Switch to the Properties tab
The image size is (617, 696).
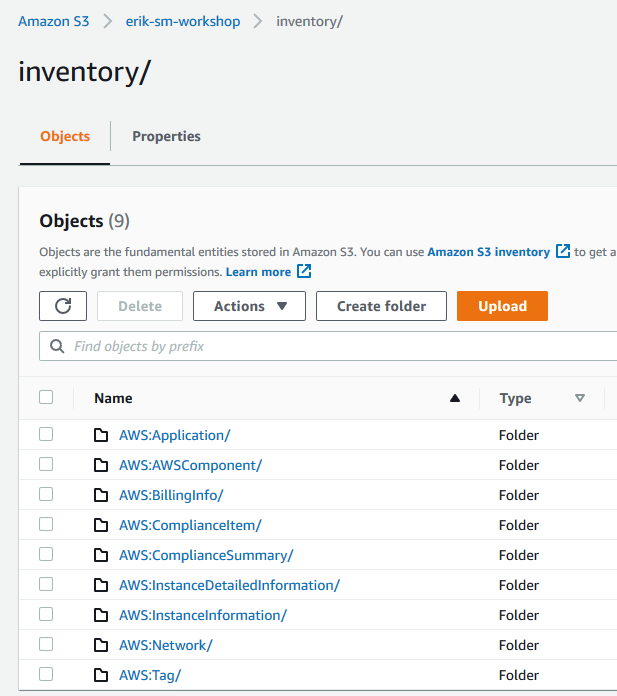click(x=166, y=136)
